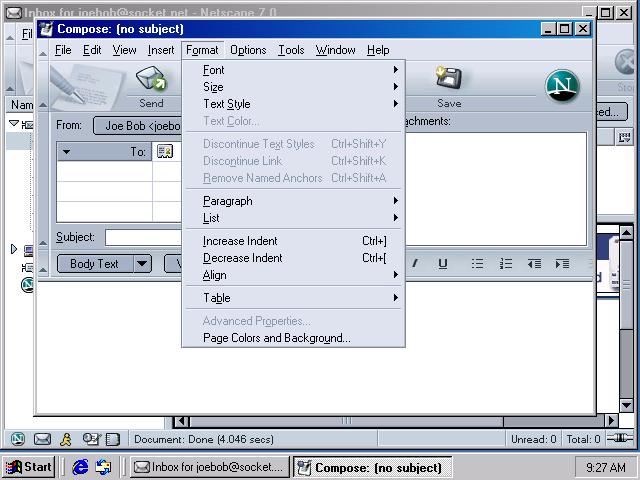
Task: Open the Insert menu
Action: [x=161, y=50]
